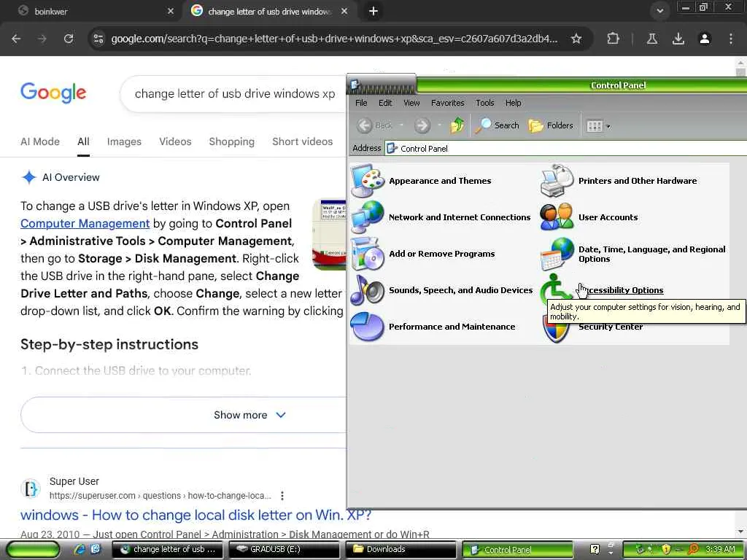747x560 pixels.
Task: Open the Tools menu in Control Panel
Action: (x=484, y=103)
